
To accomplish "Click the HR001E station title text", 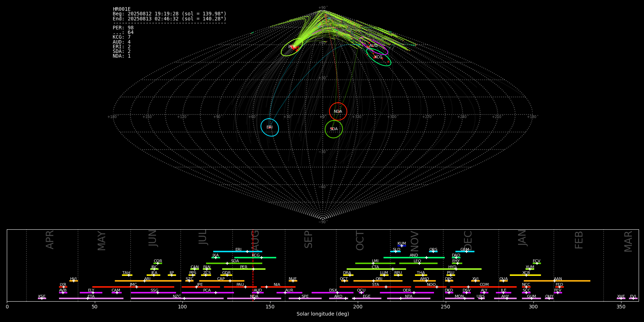I will click(122, 9).
